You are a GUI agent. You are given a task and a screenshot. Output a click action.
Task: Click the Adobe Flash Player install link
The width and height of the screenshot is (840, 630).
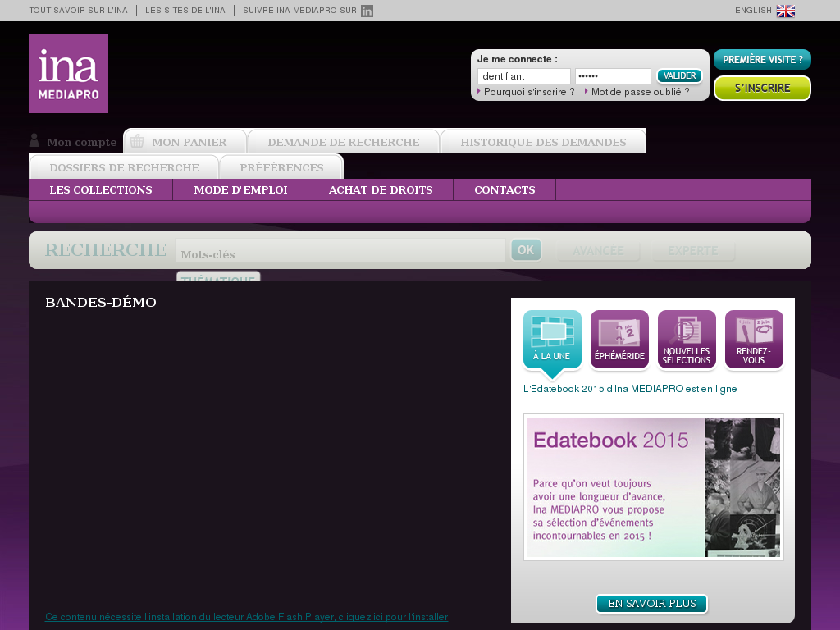click(246, 617)
